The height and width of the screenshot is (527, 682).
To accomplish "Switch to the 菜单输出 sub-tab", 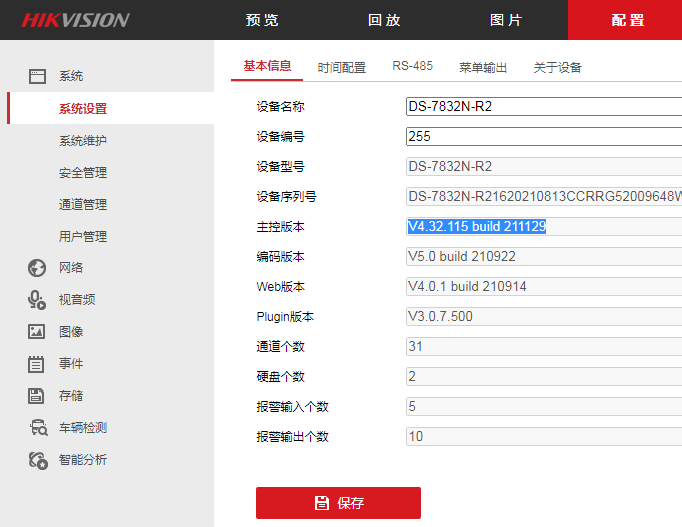I will tap(483, 67).
